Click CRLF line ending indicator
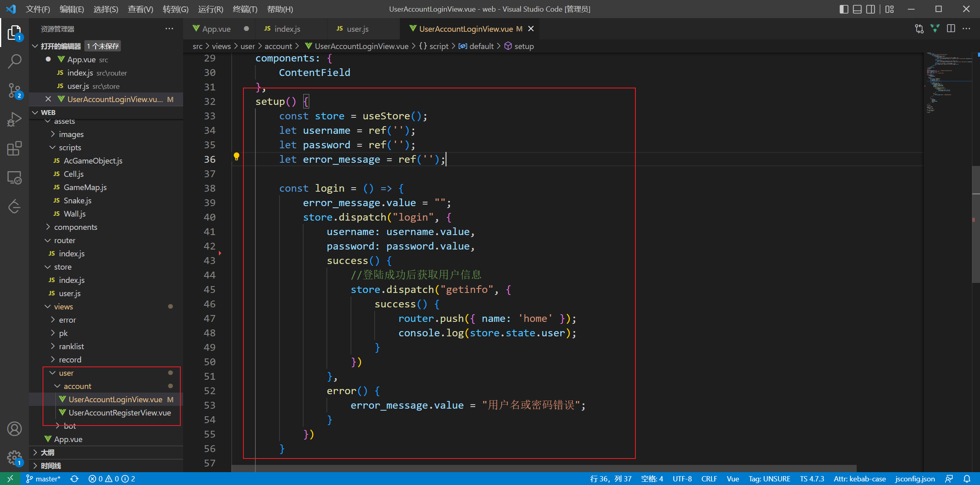 [709, 479]
